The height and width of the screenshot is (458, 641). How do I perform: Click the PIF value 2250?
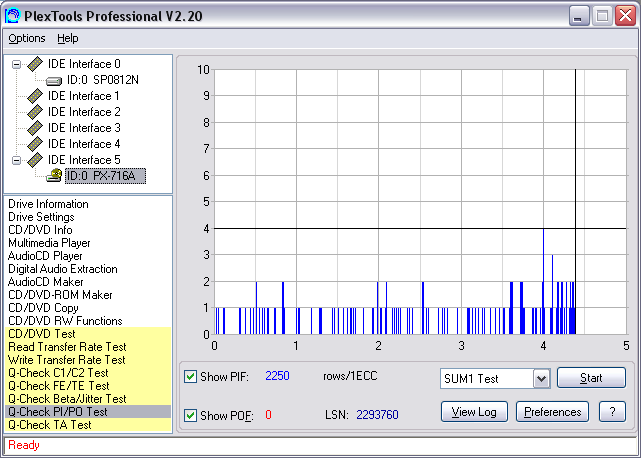(x=277, y=376)
